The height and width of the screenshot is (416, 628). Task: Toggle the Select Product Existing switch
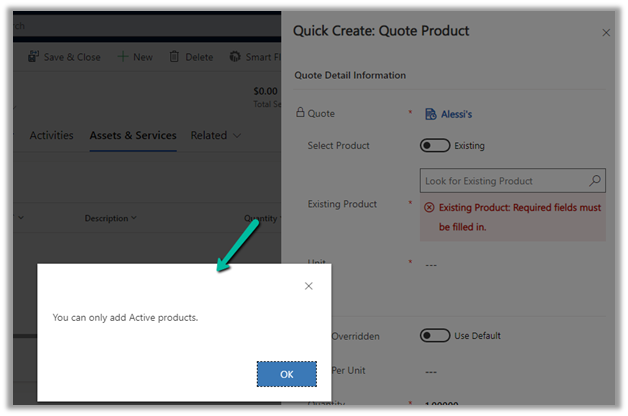pos(435,145)
